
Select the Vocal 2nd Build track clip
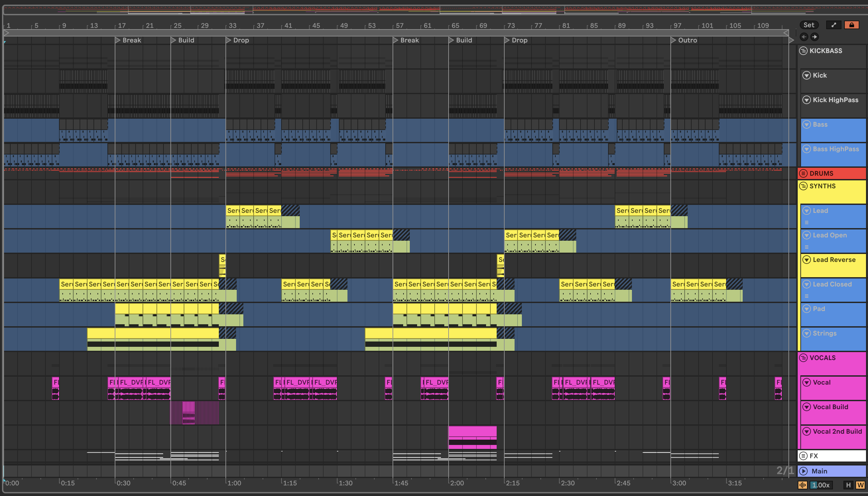(x=472, y=437)
